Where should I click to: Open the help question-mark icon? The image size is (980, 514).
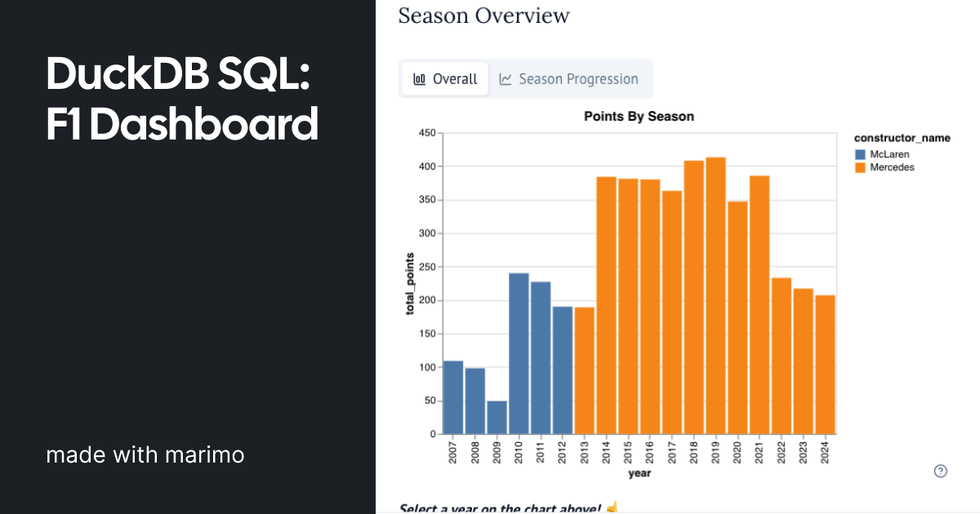pyautogui.click(x=940, y=471)
